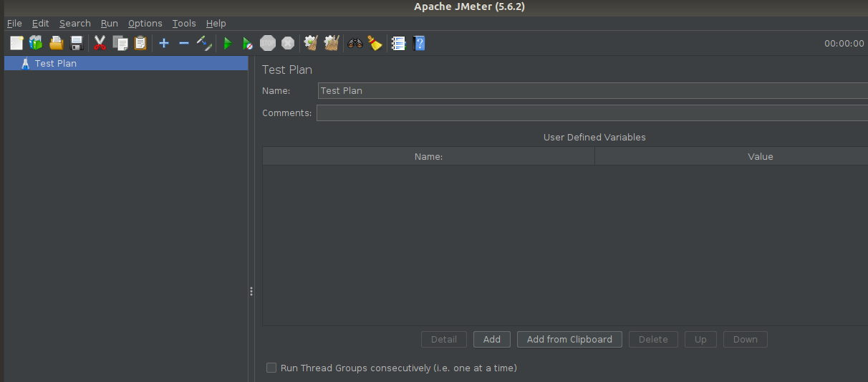Open the Options menu

pos(145,23)
